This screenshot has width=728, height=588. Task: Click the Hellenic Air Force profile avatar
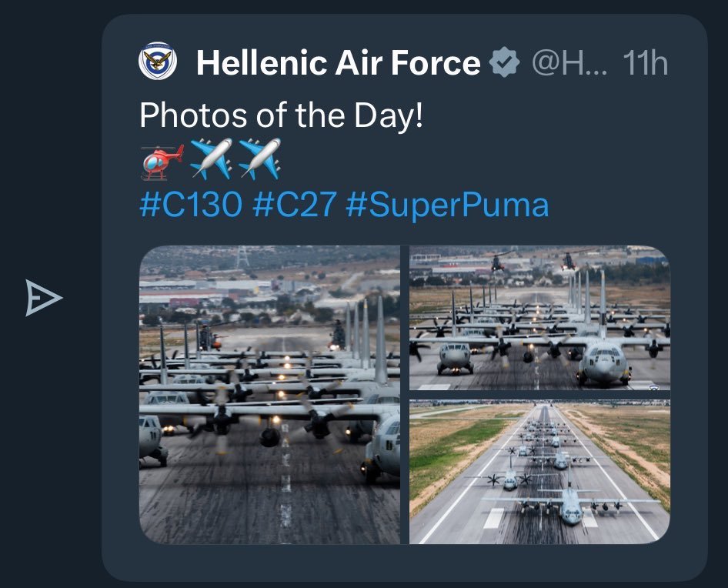pyautogui.click(x=158, y=62)
